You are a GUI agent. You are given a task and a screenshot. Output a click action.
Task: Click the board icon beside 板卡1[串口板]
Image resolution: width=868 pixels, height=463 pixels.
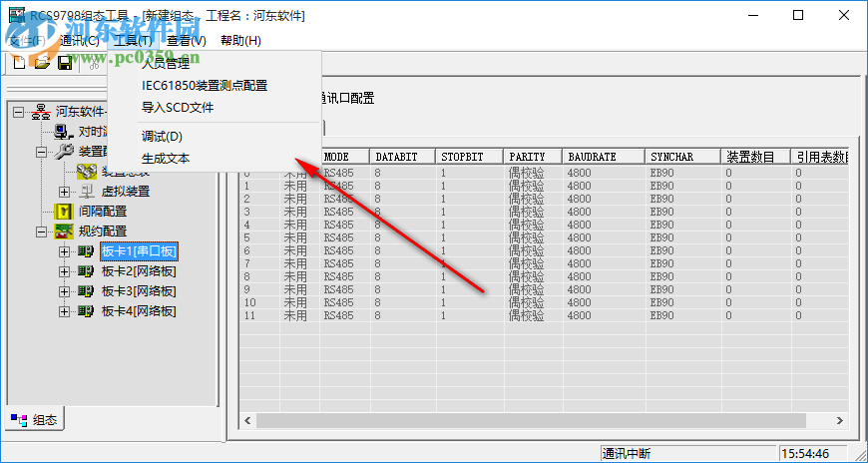tap(86, 251)
